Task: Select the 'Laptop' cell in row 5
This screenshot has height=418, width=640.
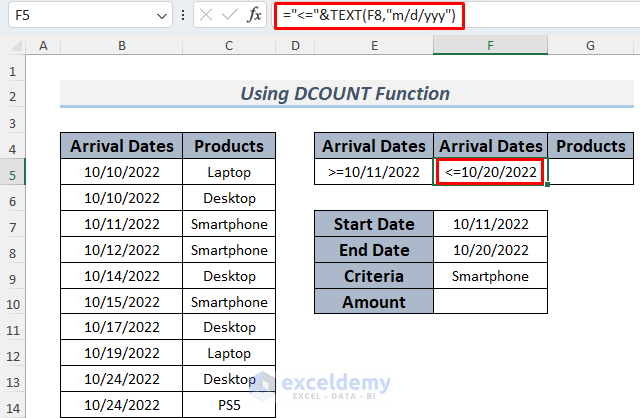Action: pos(229,172)
